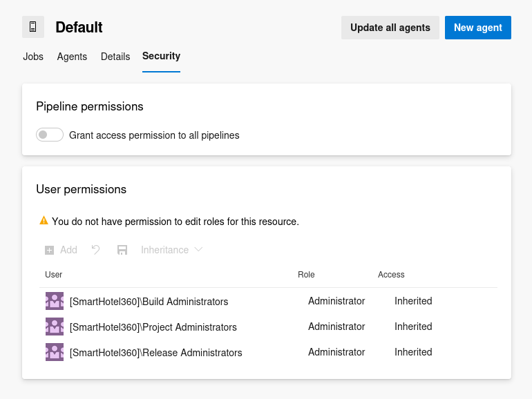Go to the Details tab
Viewport: 532px width, 399px height.
[x=115, y=57]
